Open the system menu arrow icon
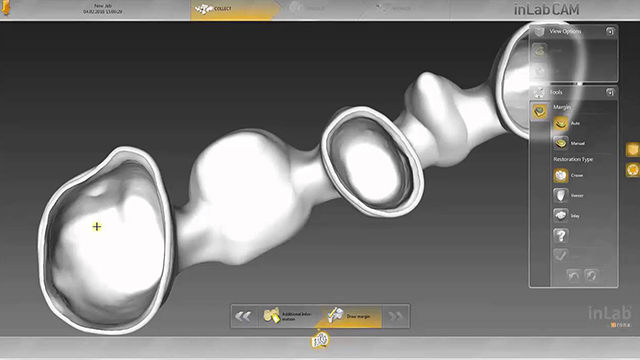 click(x=5, y=8)
